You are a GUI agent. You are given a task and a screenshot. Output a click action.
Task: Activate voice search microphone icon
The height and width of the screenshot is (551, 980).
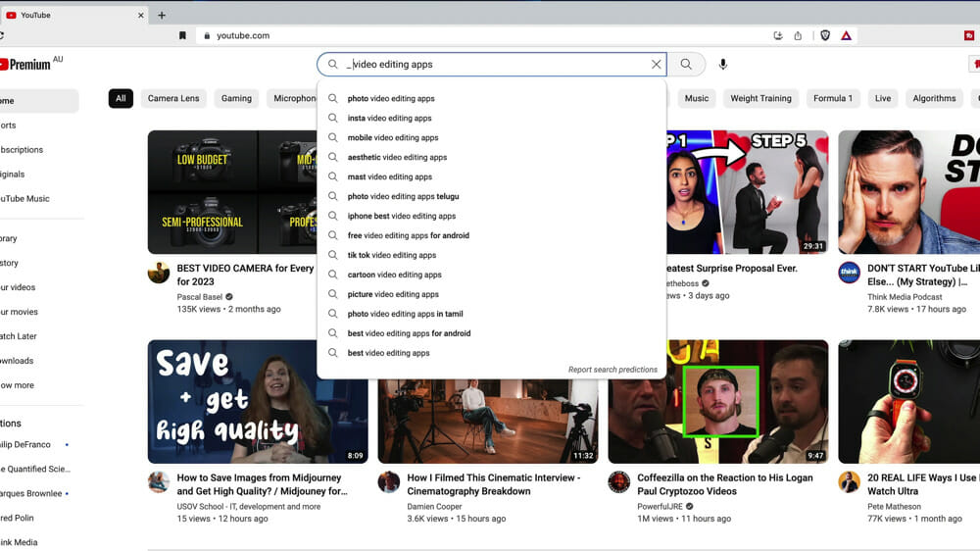point(723,65)
